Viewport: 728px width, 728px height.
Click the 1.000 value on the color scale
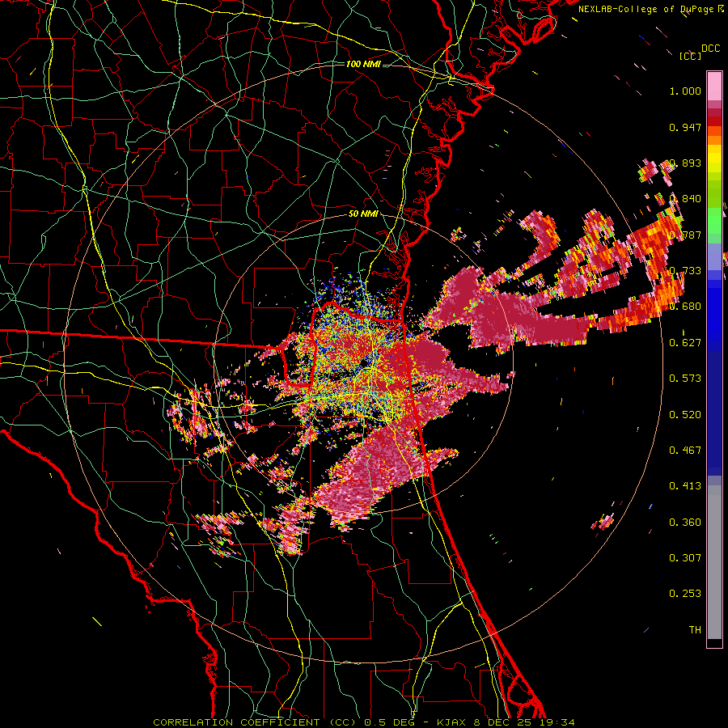click(685, 91)
